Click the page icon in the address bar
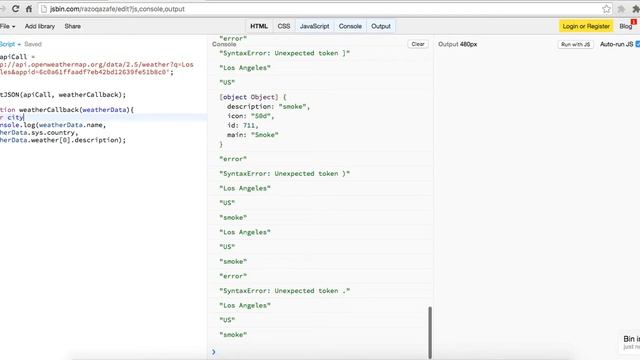 [x=44, y=9]
